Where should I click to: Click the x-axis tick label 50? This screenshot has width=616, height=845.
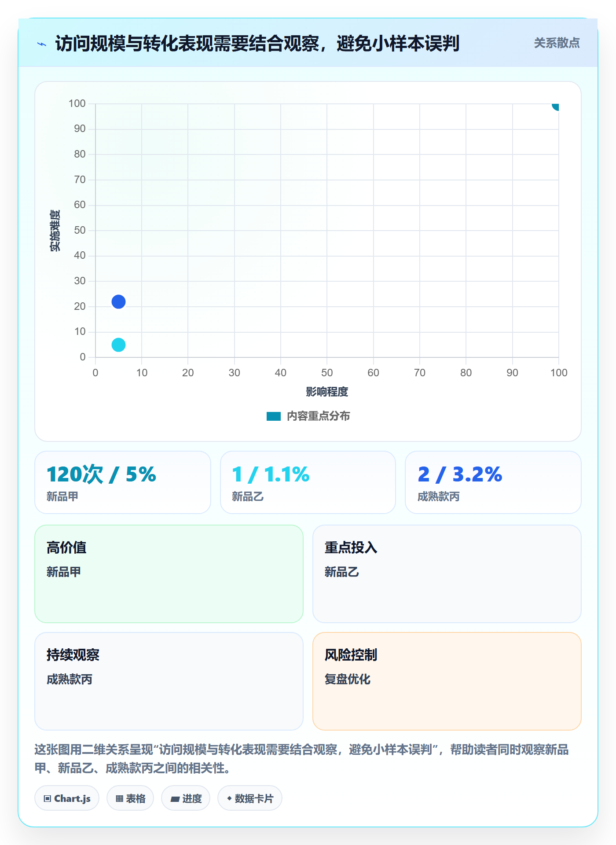pos(327,373)
